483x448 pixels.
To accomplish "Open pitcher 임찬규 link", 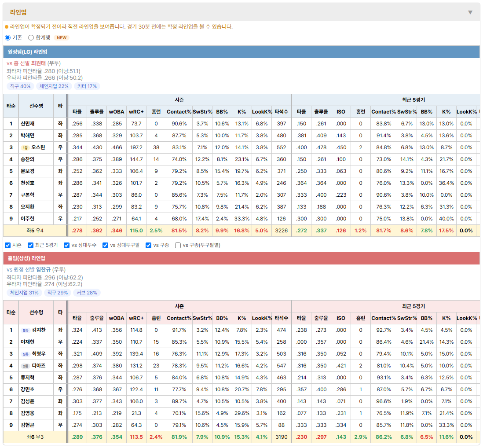I will [x=43, y=270].
